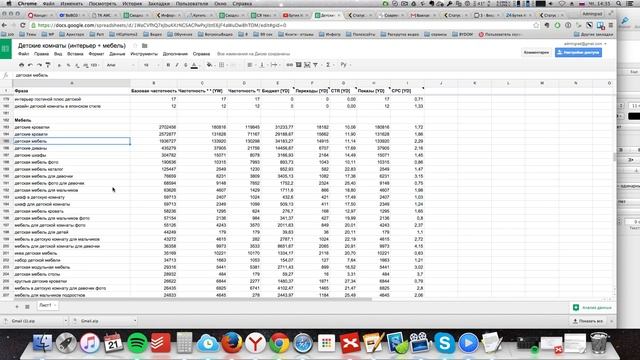Viewport: 640px width, 360px height.
Task: Decrease decimal places
Action: [77, 65]
